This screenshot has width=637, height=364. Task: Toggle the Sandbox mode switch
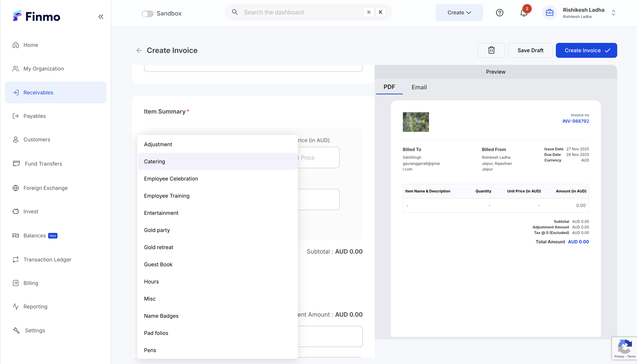click(x=148, y=13)
